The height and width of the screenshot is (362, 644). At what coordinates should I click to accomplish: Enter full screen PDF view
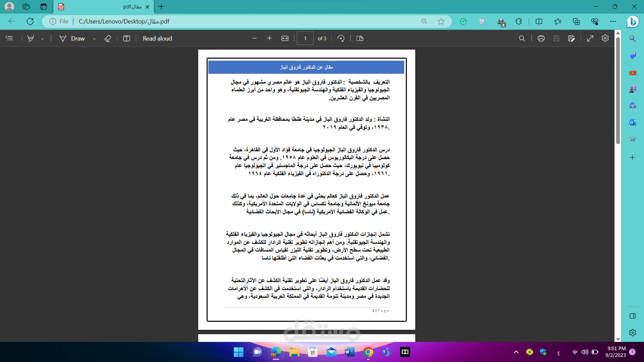[x=590, y=39]
